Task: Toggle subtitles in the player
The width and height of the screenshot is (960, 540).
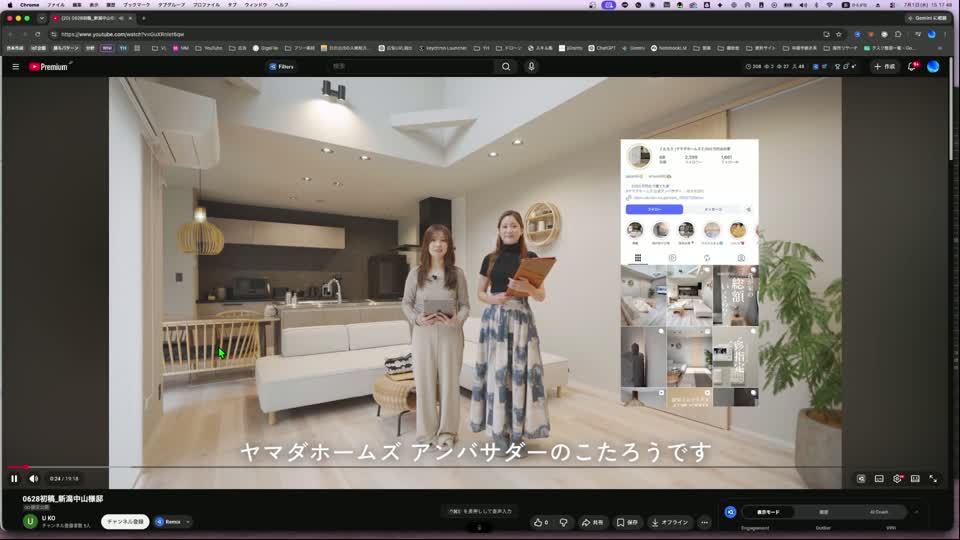Action: (879, 479)
